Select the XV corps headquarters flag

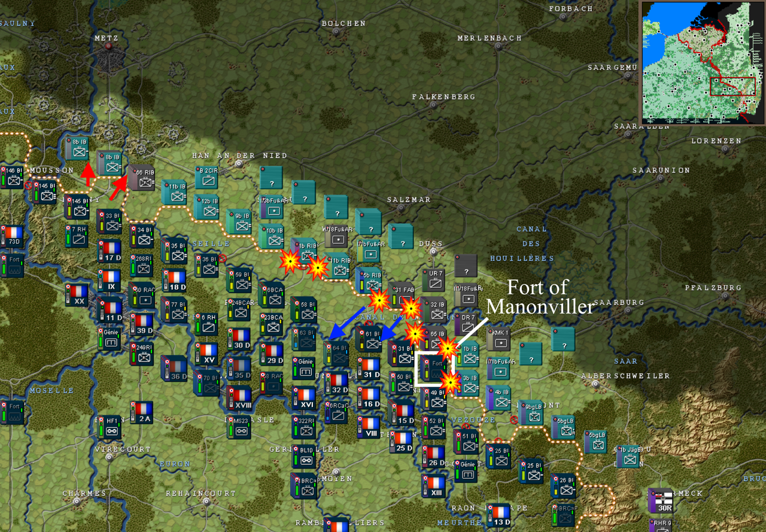206,353
